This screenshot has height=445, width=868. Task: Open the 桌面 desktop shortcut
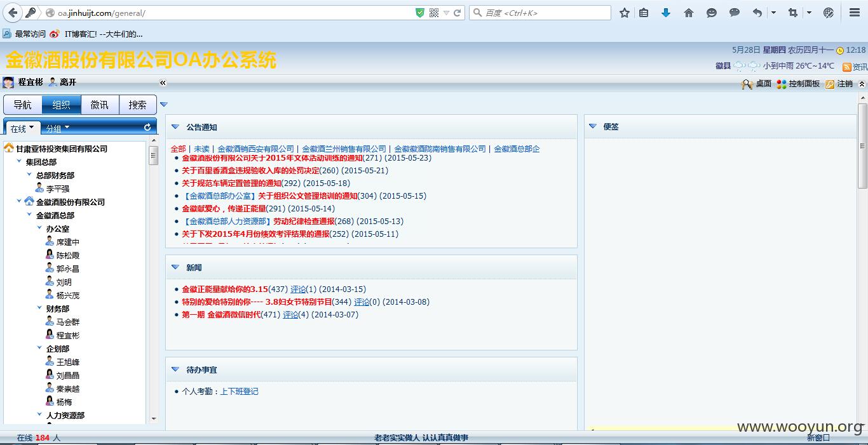coord(747,84)
